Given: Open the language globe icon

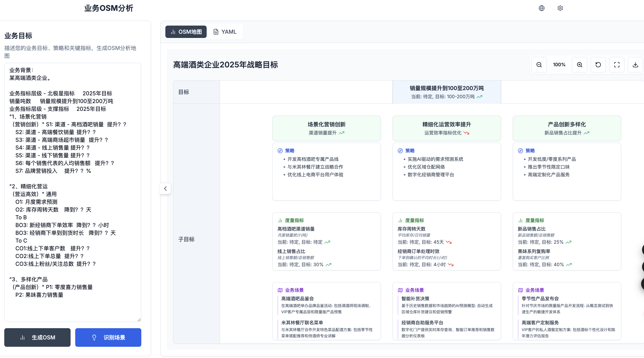Looking at the screenshot, I should pyautogui.click(x=541, y=8).
